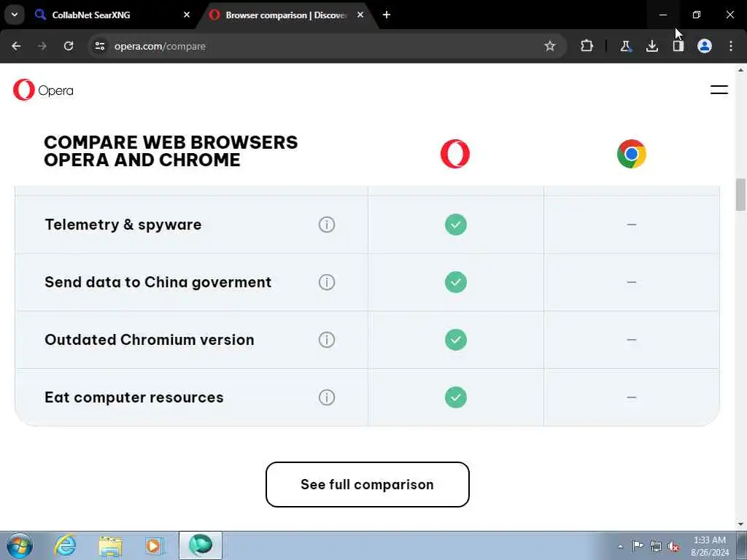Open the clock showing 1:33 AM
Screen dimensions: 747x560
(710, 546)
